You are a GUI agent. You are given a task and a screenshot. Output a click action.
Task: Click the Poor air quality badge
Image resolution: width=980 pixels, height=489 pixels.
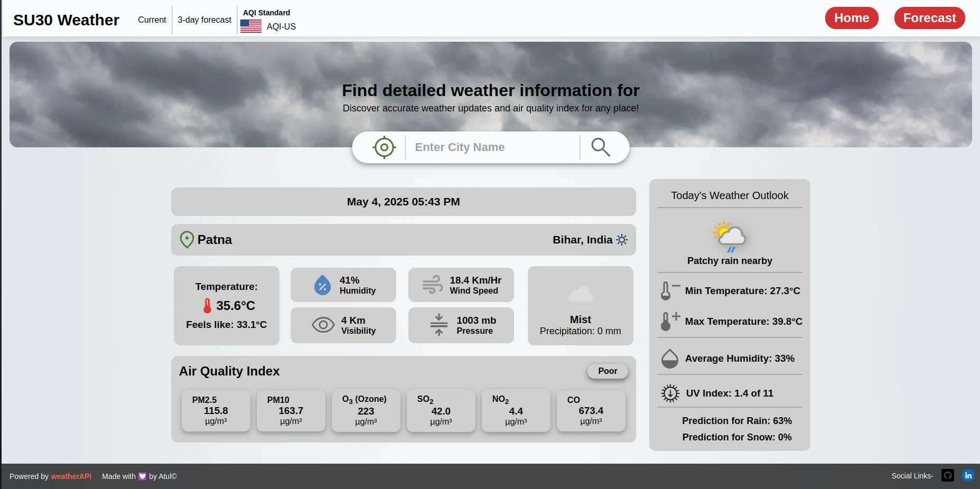pos(608,371)
